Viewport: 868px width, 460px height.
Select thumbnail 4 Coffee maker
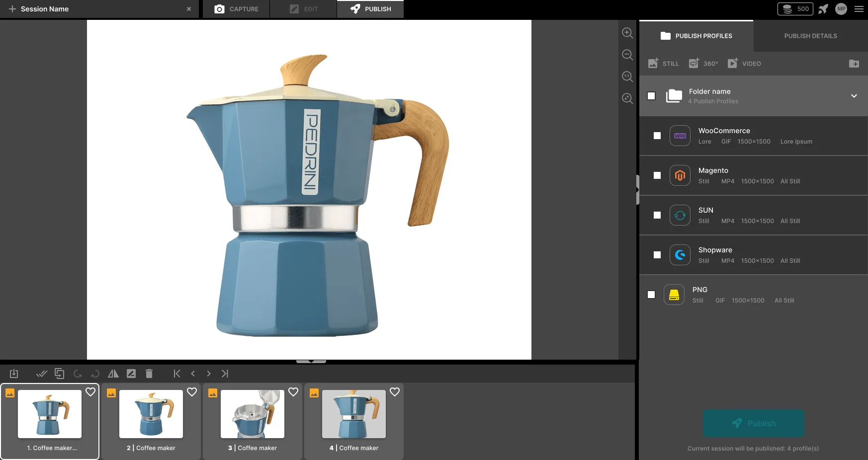click(x=354, y=421)
